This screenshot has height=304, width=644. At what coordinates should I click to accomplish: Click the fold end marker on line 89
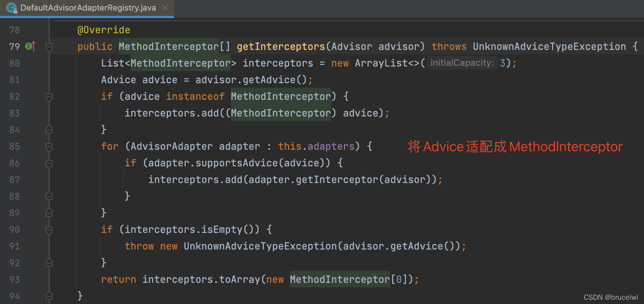[x=49, y=213]
